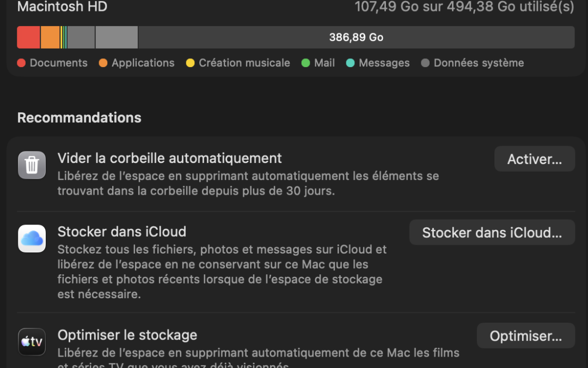Click the Vider la corbeille automatiquement title
The width and height of the screenshot is (588, 368).
[170, 158]
